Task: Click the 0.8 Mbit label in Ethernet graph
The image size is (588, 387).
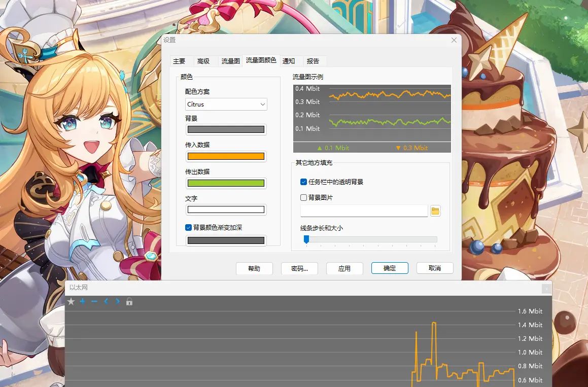Action: click(530, 366)
